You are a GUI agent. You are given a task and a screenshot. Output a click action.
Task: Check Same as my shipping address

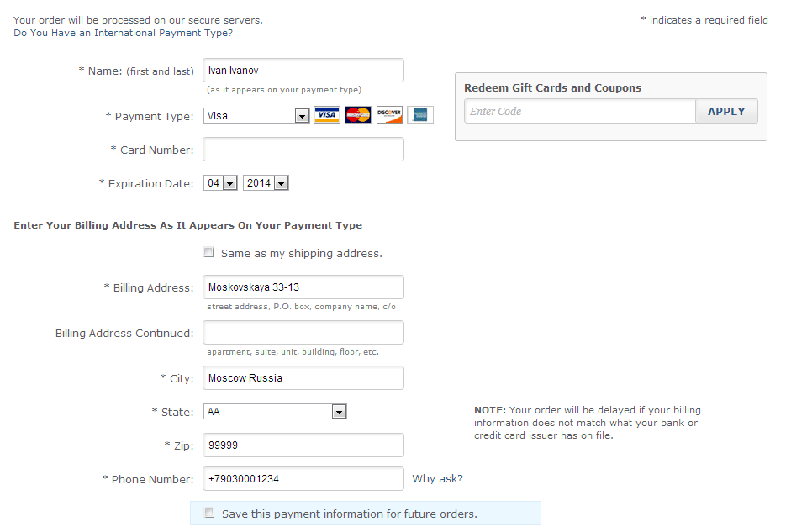tap(208, 252)
